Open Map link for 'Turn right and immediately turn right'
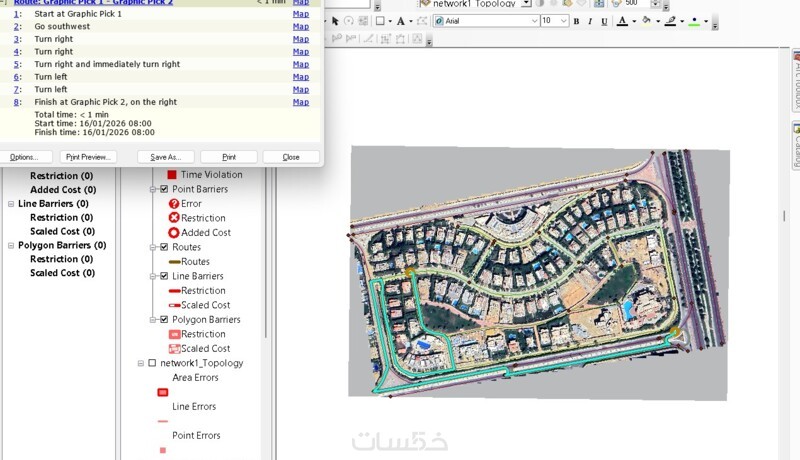 301,64
